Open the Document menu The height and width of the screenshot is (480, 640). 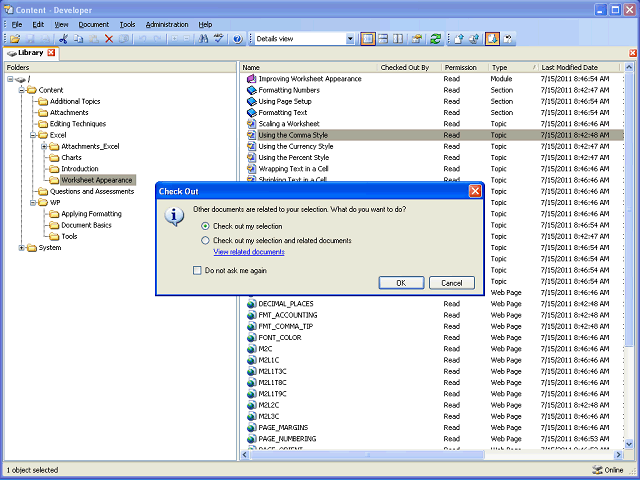(94, 24)
